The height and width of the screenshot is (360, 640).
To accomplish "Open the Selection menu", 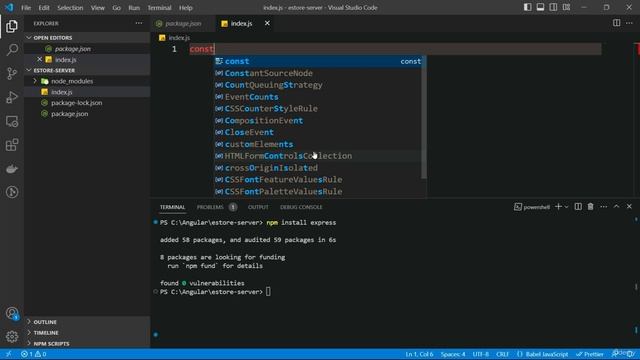I will [70, 8].
